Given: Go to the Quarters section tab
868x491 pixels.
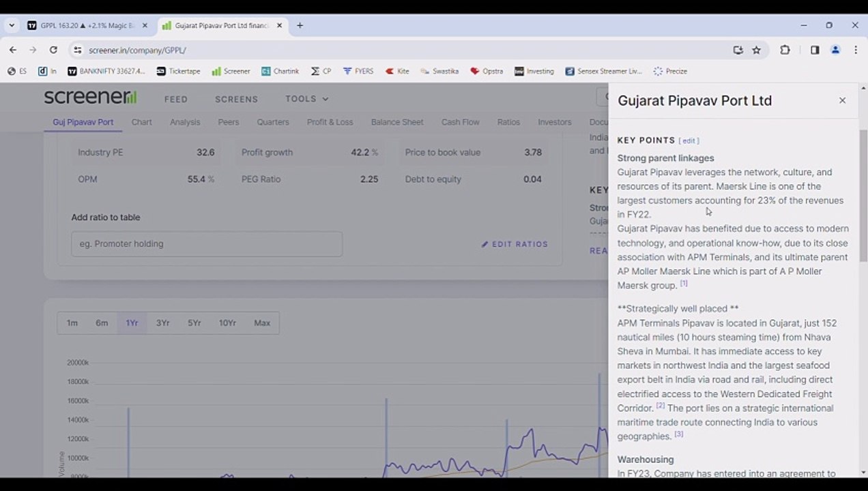Looking at the screenshot, I should click(273, 122).
